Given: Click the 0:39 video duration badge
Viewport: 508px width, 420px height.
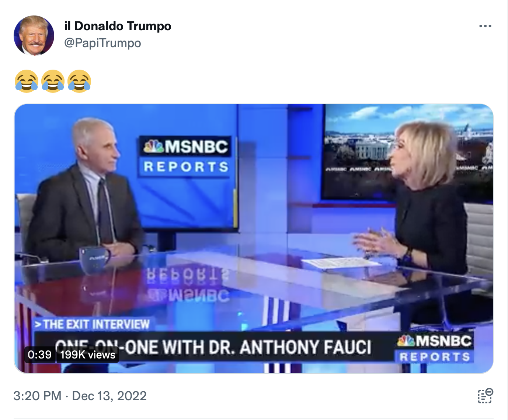Looking at the screenshot, I should 39,355.
